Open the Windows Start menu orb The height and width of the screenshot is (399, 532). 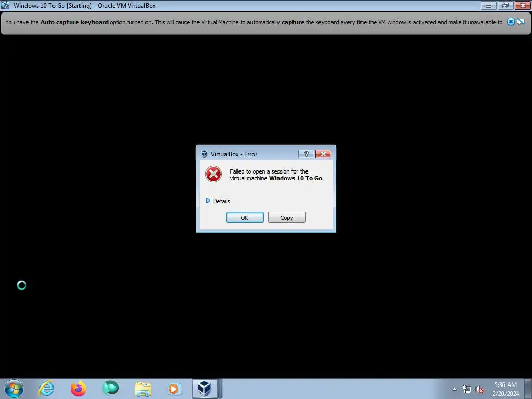pos(14,389)
